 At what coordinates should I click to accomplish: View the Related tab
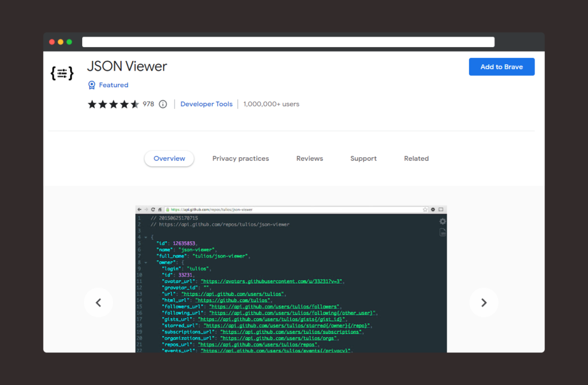[x=416, y=158]
